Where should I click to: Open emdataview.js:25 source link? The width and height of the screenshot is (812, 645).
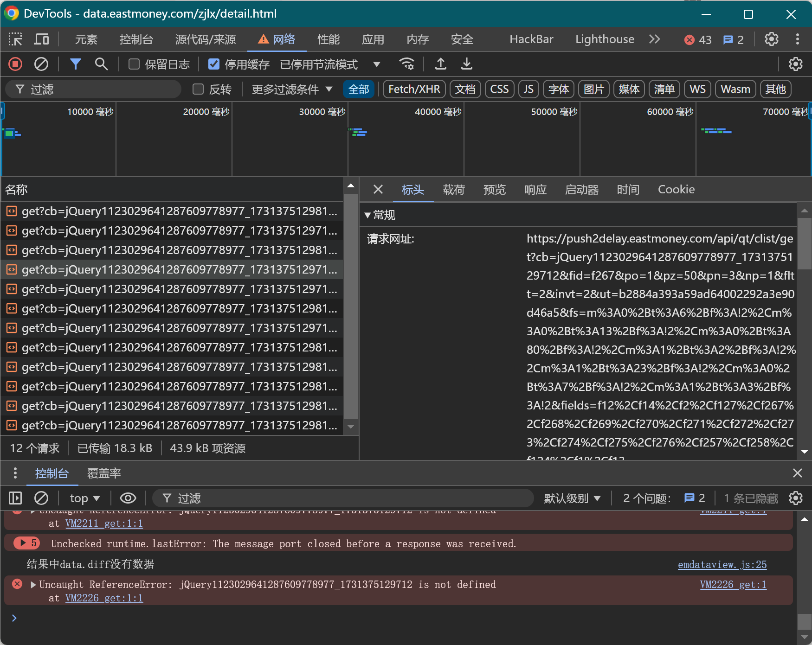coord(722,564)
